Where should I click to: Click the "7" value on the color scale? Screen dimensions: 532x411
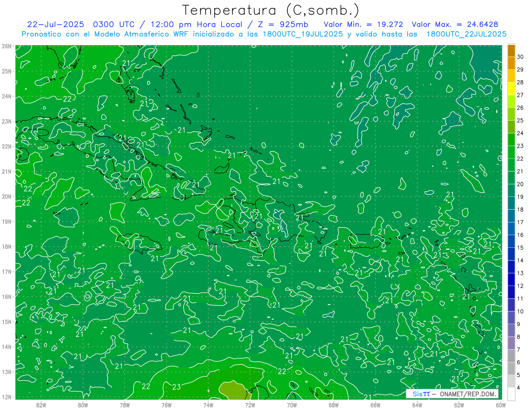519,349
